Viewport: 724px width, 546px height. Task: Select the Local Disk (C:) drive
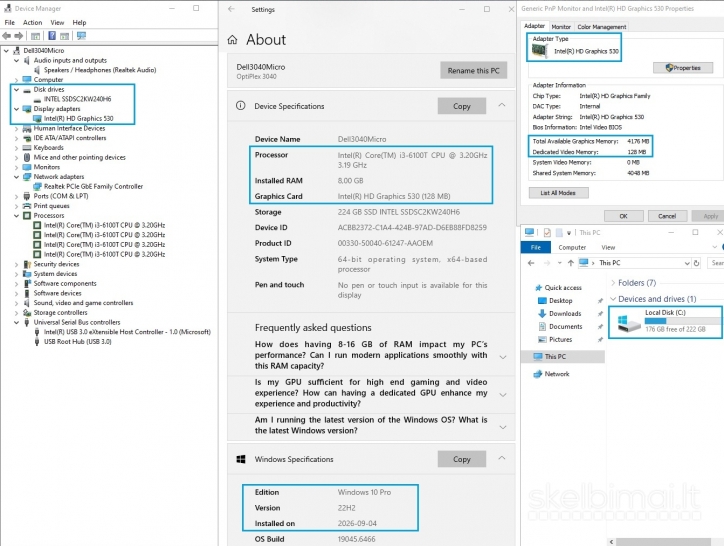coord(665,322)
